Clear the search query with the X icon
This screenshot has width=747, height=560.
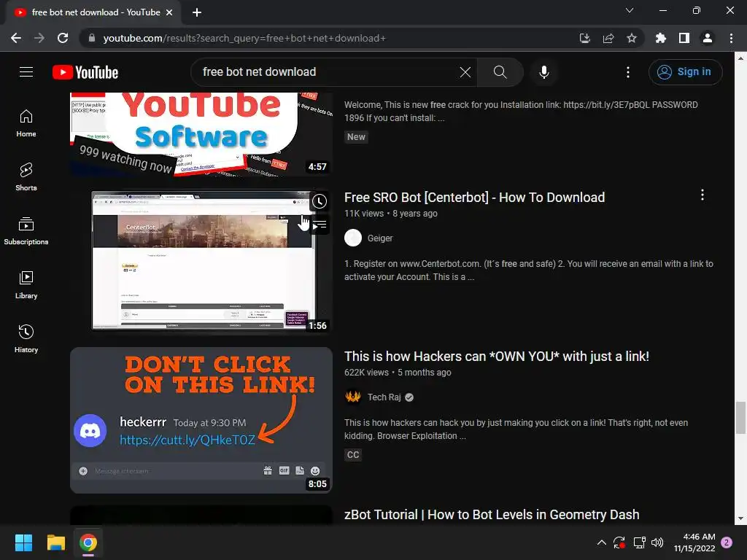465,72
